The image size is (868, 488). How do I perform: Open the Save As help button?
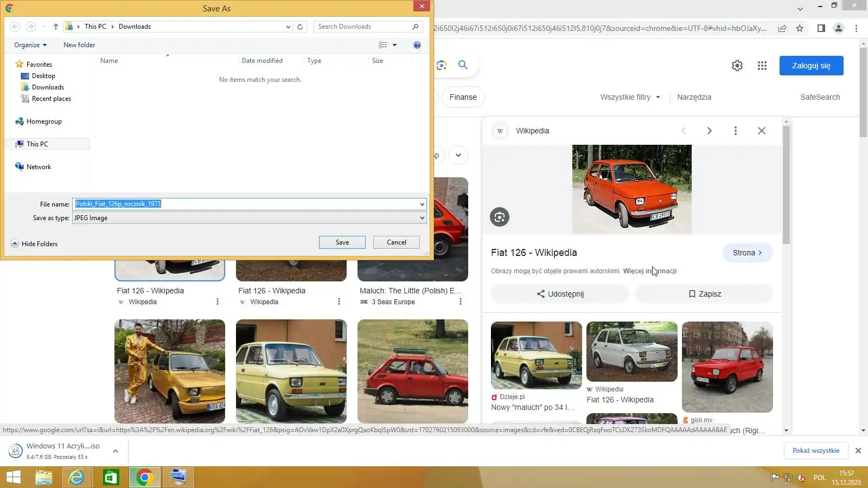click(417, 45)
